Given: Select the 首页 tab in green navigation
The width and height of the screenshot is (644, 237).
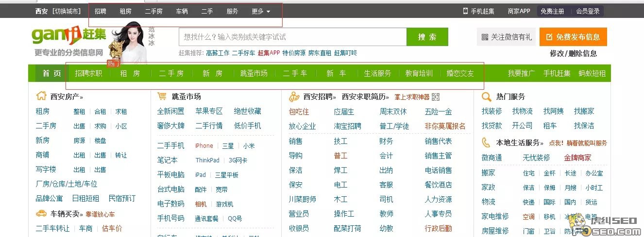Looking at the screenshot, I should [x=52, y=73].
